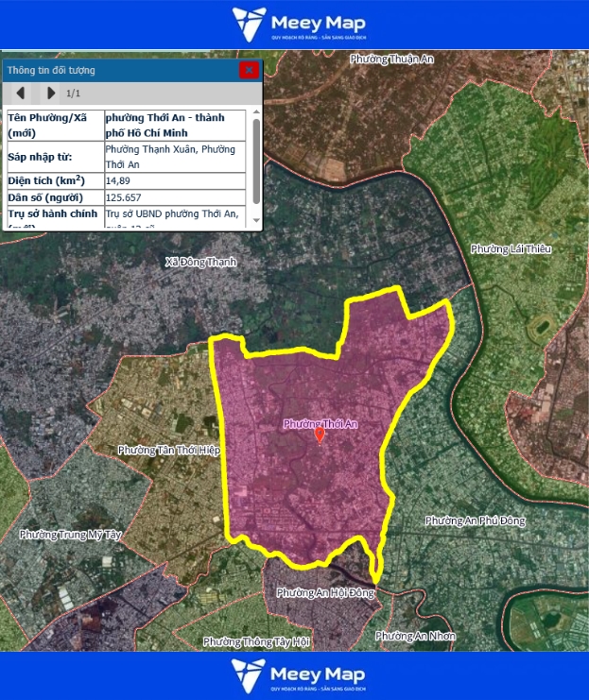Screen dimensions: 589x700
Task: Click Phường Thông Tây Hội label
Action: 256,642
